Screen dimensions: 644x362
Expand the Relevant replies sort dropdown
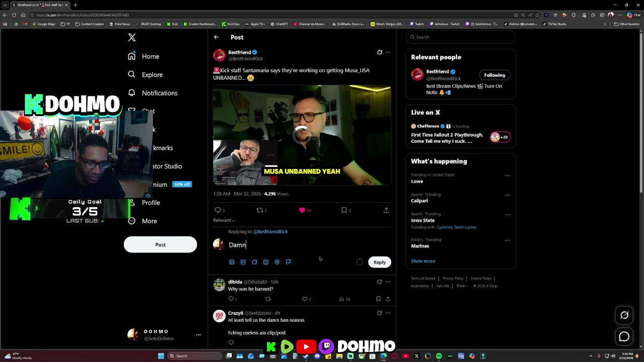pyautogui.click(x=224, y=220)
